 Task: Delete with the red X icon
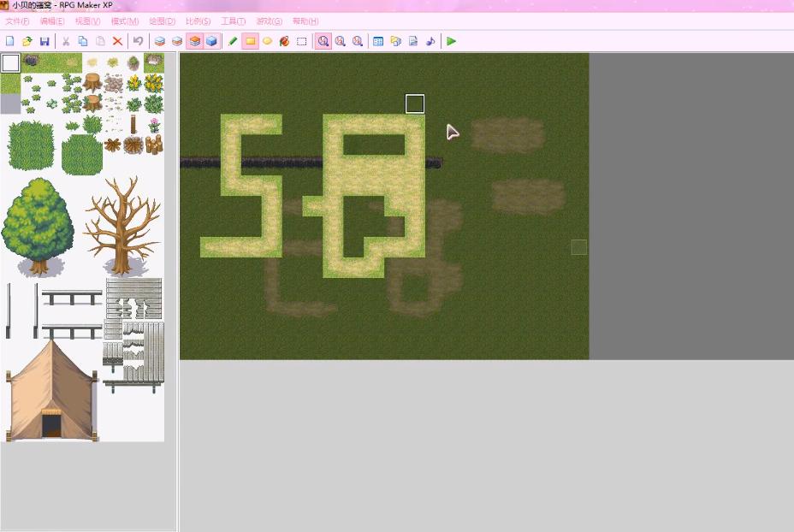tap(117, 41)
